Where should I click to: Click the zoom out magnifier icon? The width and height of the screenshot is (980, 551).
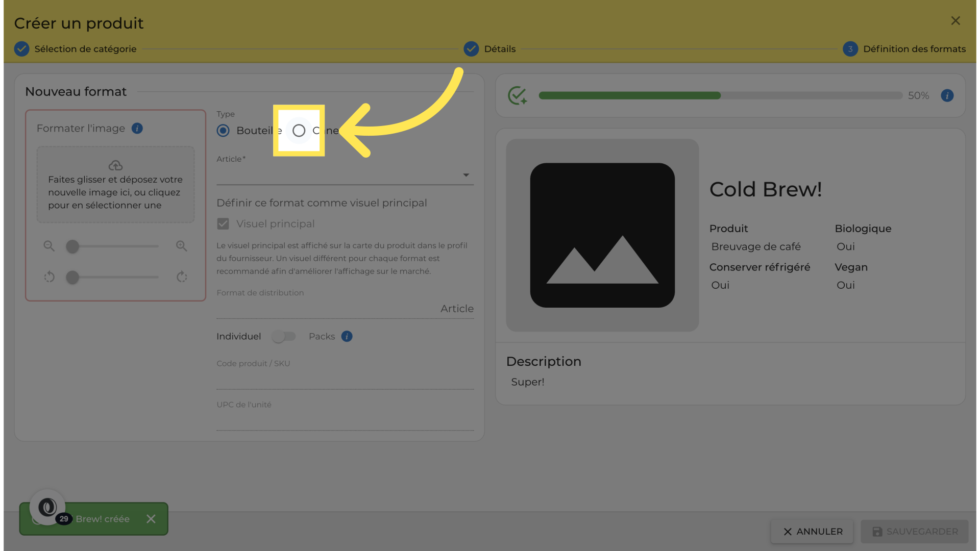pyautogui.click(x=49, y=246)
